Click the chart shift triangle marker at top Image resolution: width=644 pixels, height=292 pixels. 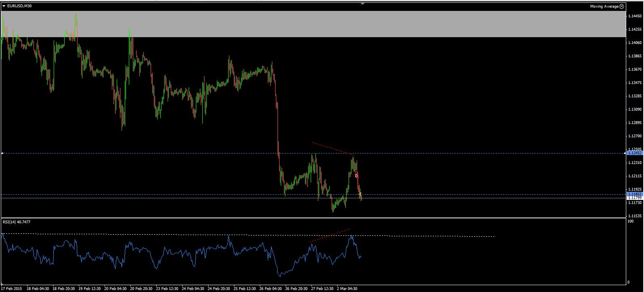click(362, 3)
